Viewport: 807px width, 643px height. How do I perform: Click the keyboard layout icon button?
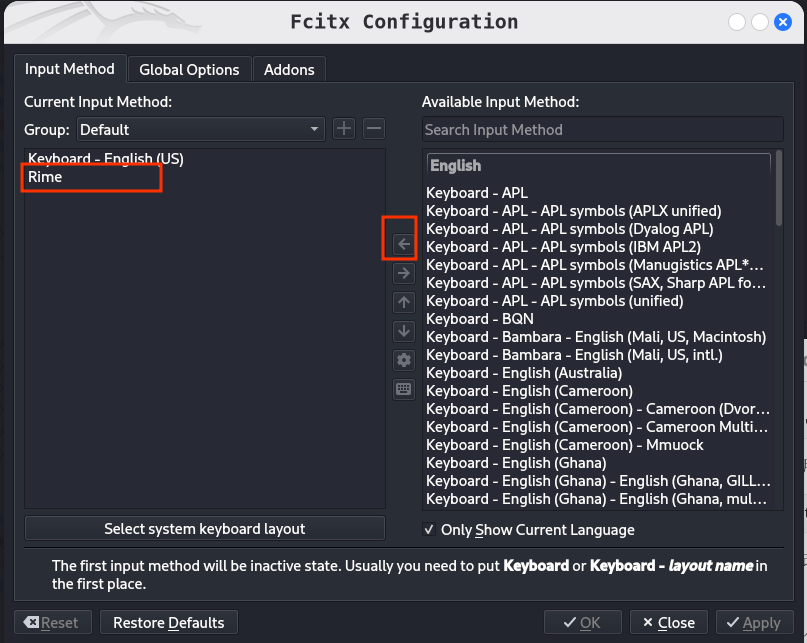click(403, 389)
